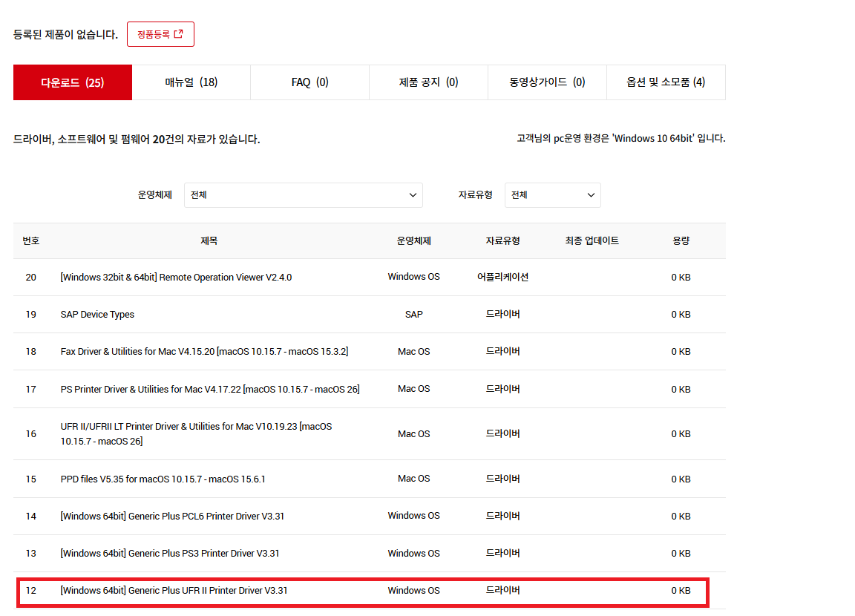The image size is (855, 616).
Task: Select the 다운로드 (25) tab
Action: [73, 82]
